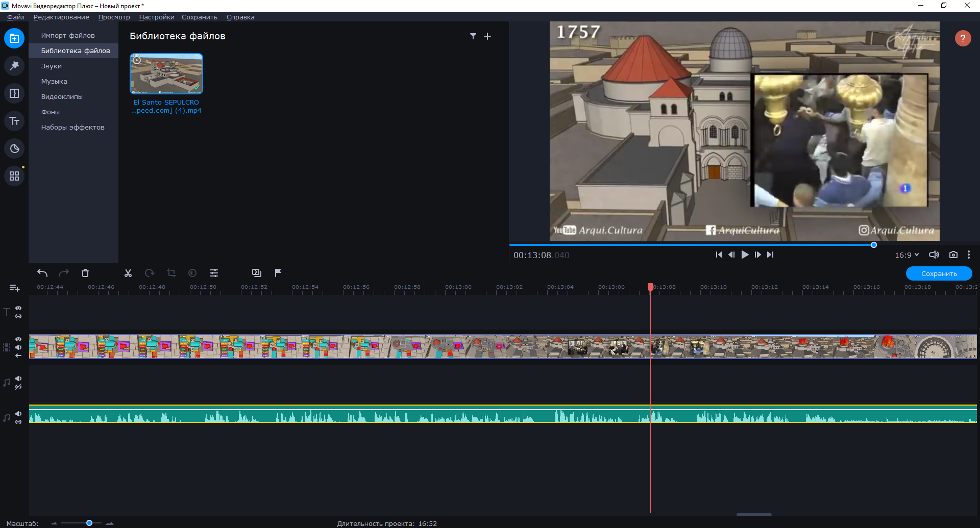Open the filters magic wand tab
The image size is (980, 528).
14,66
